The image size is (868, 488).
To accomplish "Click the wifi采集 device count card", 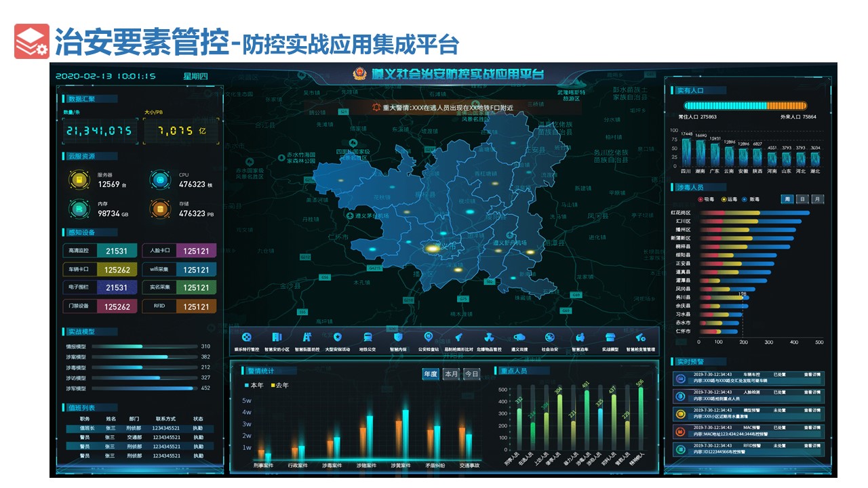I will point(179,269).
